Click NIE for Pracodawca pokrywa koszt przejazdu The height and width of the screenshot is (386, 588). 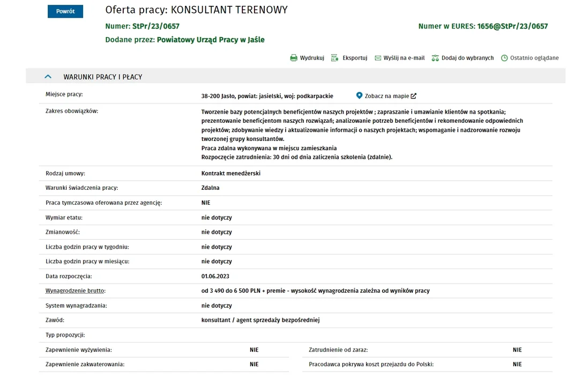(x=517, y=364)
